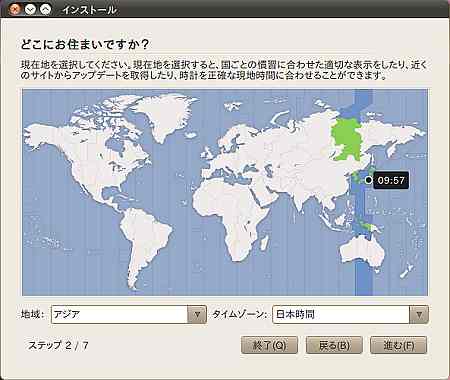Image resolution: width=450 pixels, height=380 pixels.
Task: Click the 進む(F) forward button
Action: point(399,345)
